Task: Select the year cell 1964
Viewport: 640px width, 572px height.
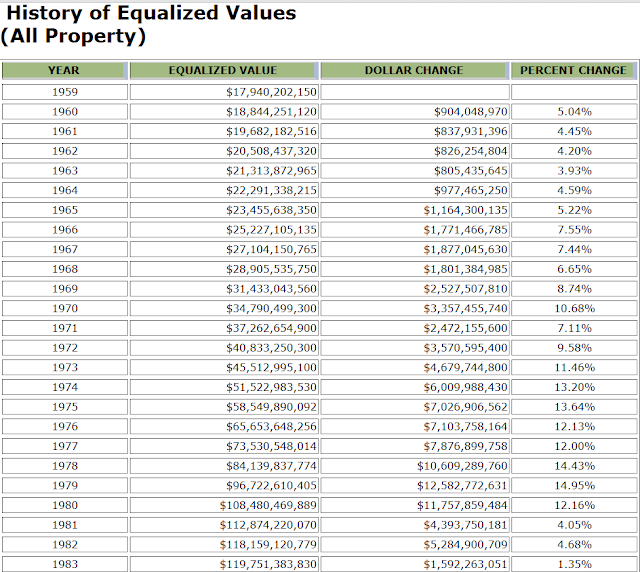Action: 65,190
